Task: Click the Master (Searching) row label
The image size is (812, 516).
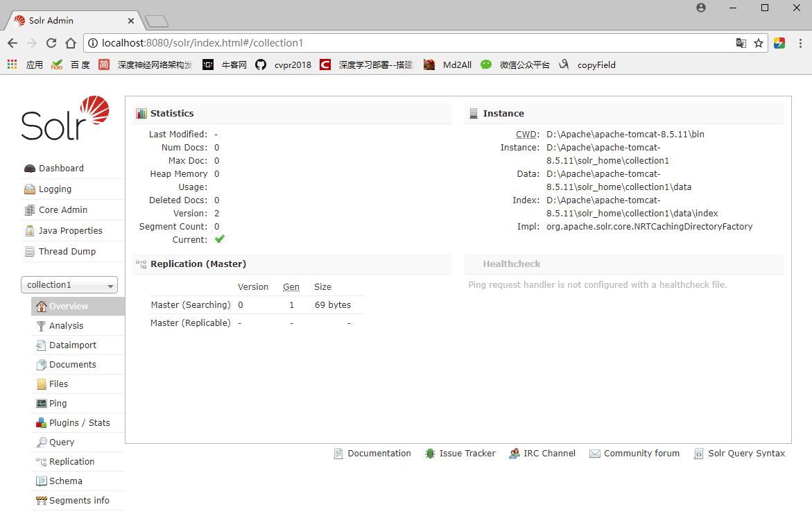Action: pyautogui.click(x=191, y=305)
